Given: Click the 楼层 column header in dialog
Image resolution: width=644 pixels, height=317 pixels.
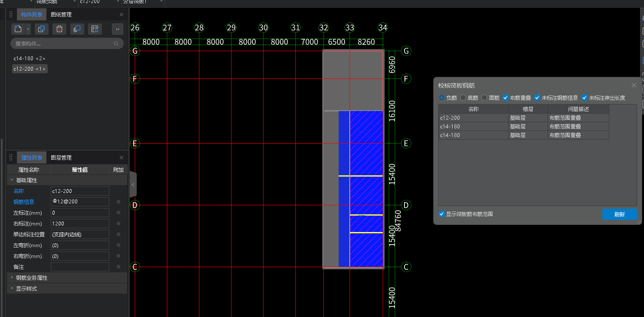Looking at the screenshot, I should tap(528, 109).
